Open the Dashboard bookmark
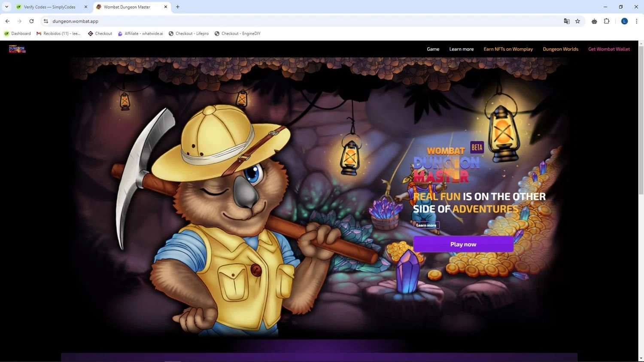The height and width of the screenshot is (362, 644). click(x=18, y=33)
